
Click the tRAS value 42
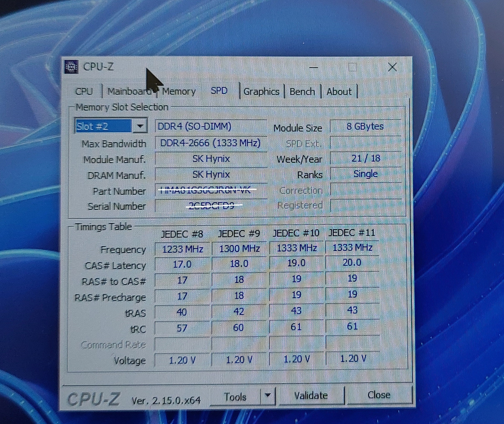coord(239,311)
